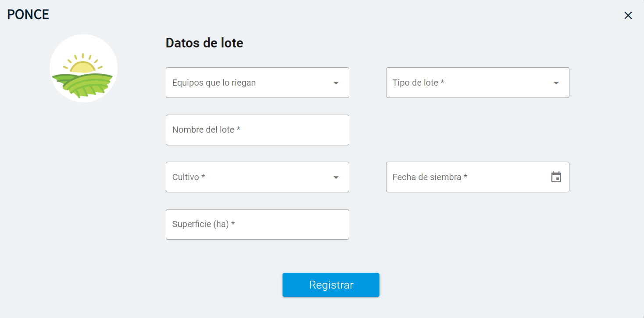This screenshot has width=644, height=318.
Task: Open the Tipo de lote dropdown arrow
Action: coord(556,83)
